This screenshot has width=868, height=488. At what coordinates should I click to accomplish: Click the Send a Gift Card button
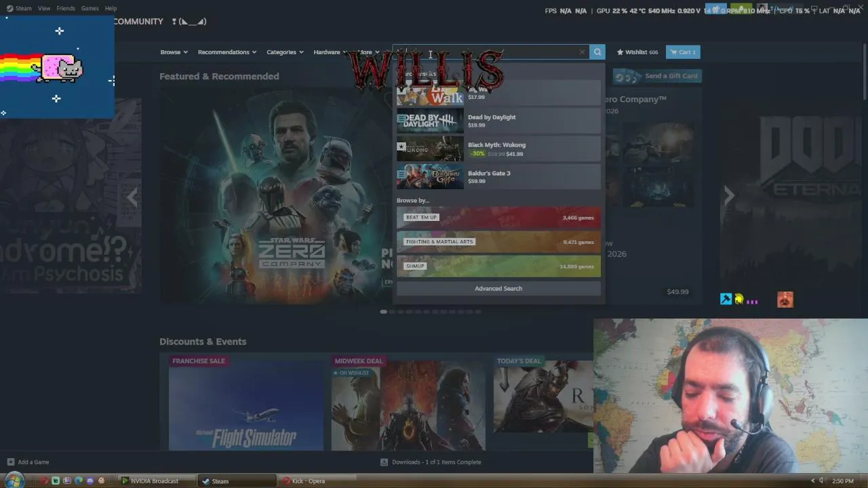tap(656, 76)
